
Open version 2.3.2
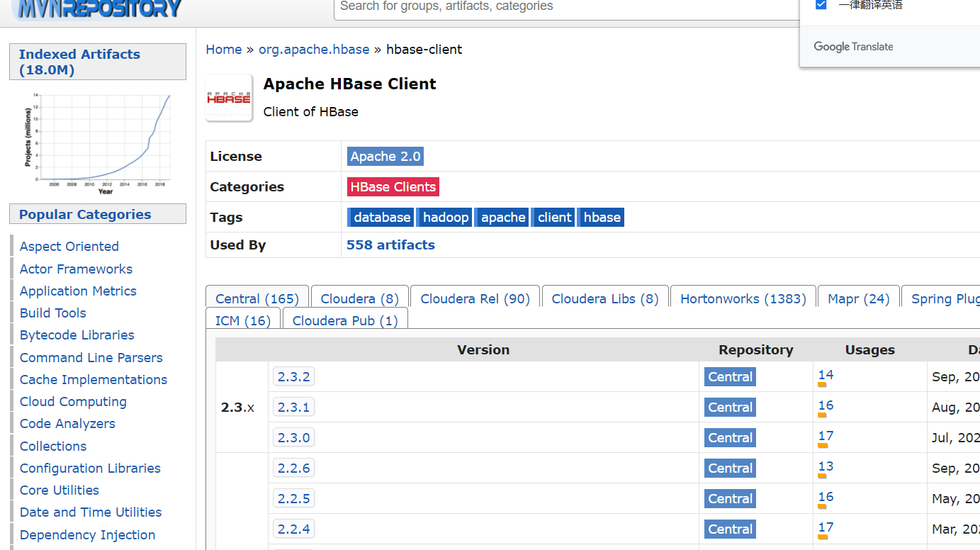pos(294,376)
